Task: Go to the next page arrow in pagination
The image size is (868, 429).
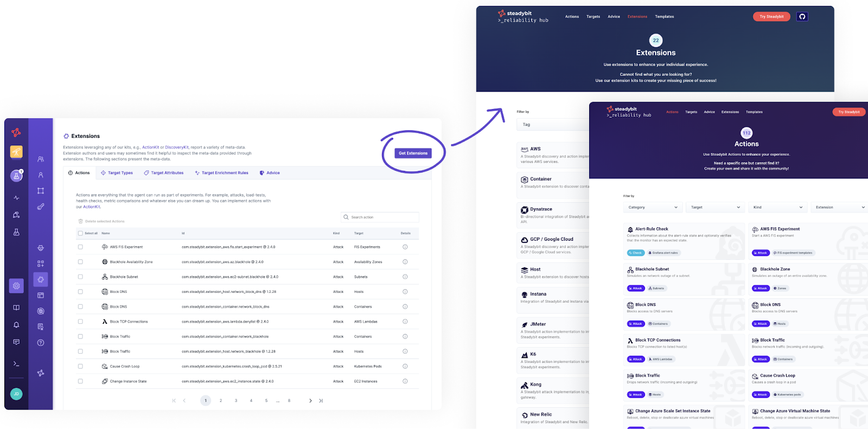Action: (x=310, y=401)
